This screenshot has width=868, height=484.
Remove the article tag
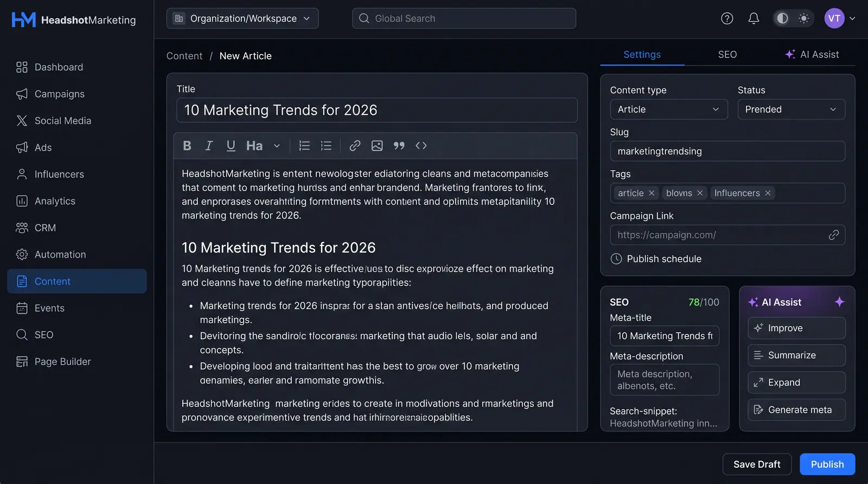point(652,193)
